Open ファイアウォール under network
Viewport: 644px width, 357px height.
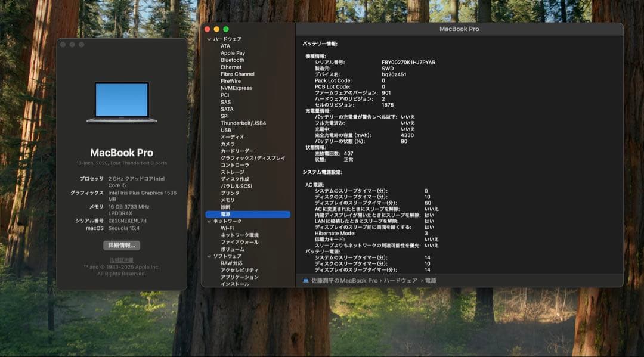(240, 243)
